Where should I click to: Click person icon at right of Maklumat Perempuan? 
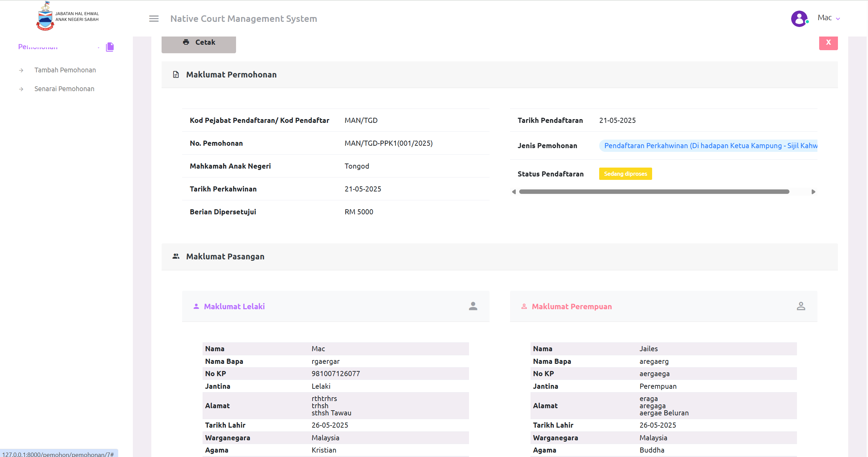pyautogui.click(x=801, y=306)
